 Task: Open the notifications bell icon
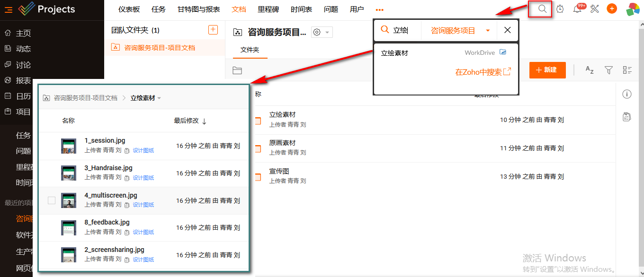click(577, 9)
